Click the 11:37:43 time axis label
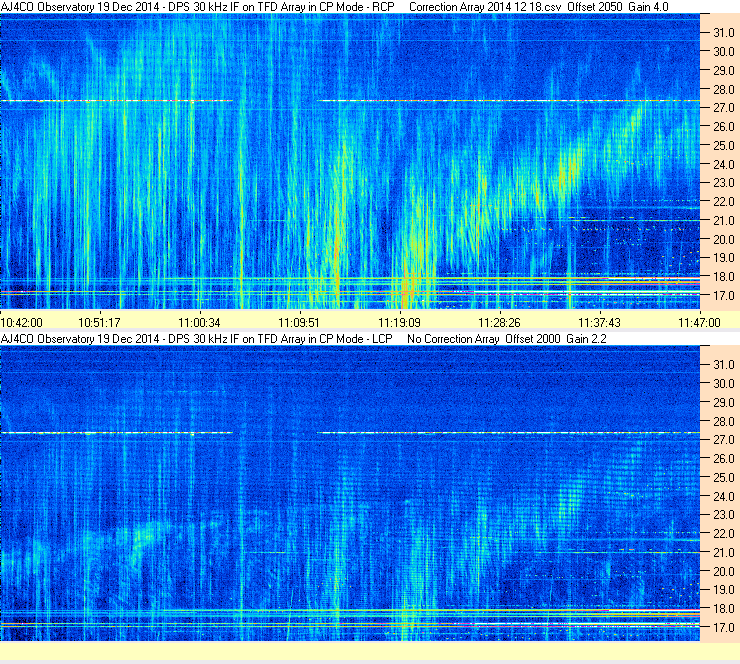This screenshot has width=740, height=664. [599, 323]
